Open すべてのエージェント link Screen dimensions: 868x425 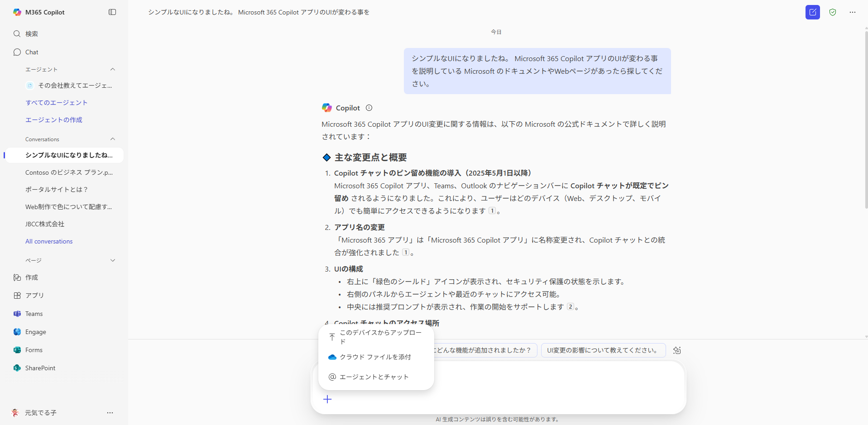pyautogui.click(x=57, y=103)
